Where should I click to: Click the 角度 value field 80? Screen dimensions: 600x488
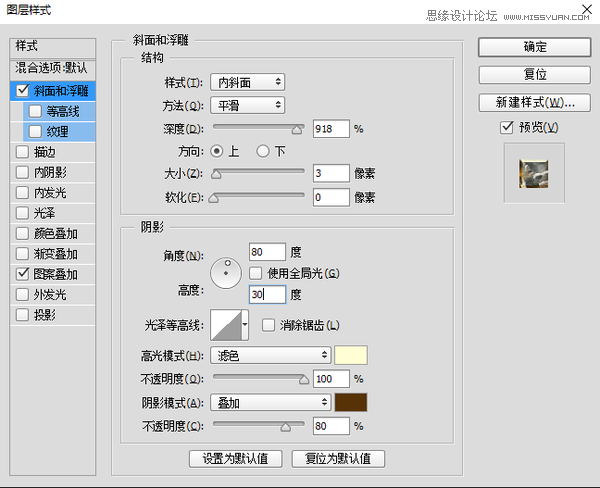(x=267, y=252)
